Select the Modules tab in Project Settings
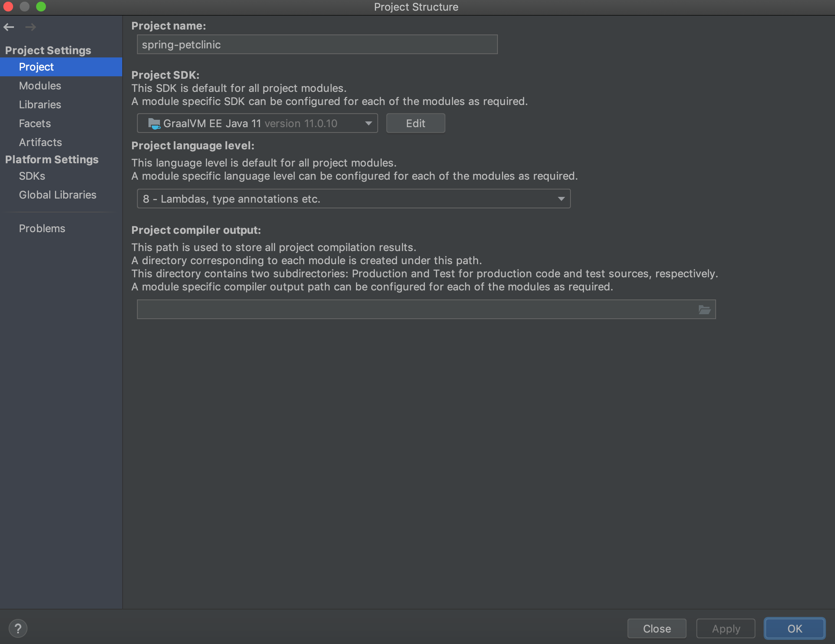The width and height of the screenshot is (835, 644). pos(40,85)
